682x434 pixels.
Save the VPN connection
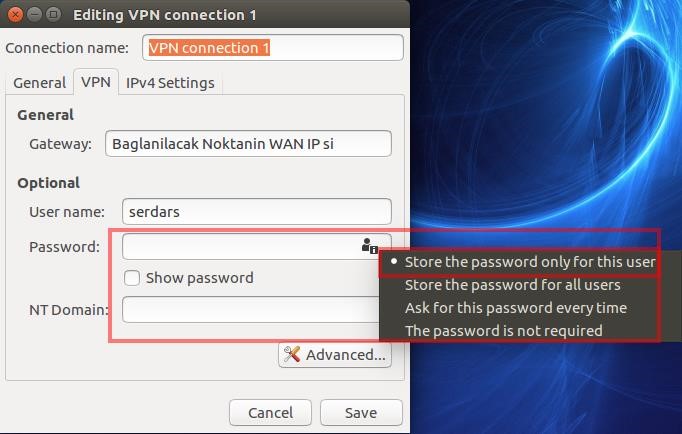pyautogui.click(x=360, y=412)
